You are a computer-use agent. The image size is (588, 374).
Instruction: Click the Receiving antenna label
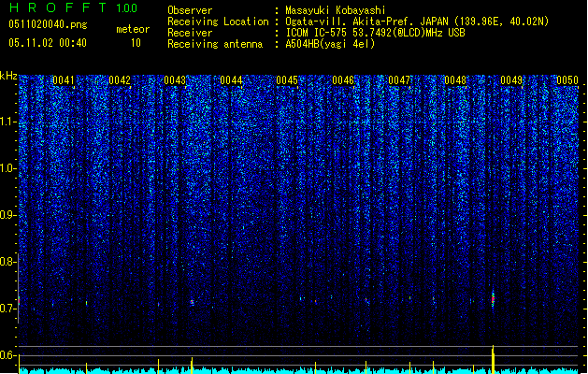pyautogui.click(x=215, y=44)
